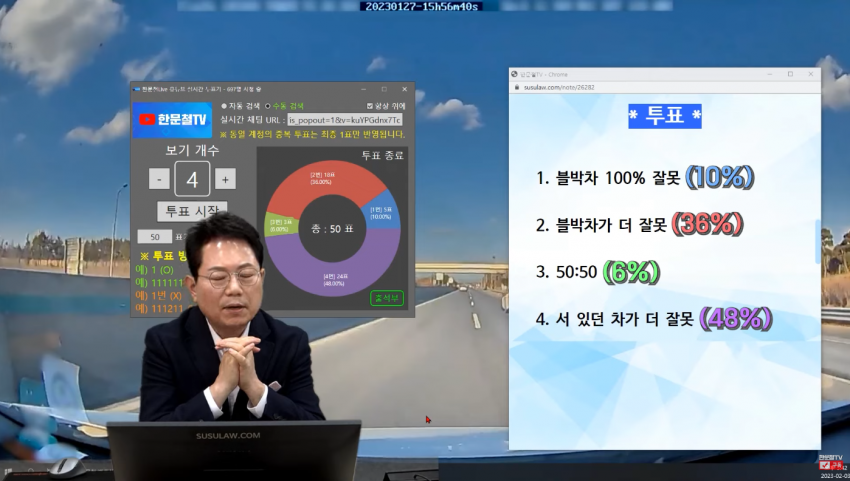
Task: Click the lock icon in Chrome address bar
Action: (x=517, y=87)
